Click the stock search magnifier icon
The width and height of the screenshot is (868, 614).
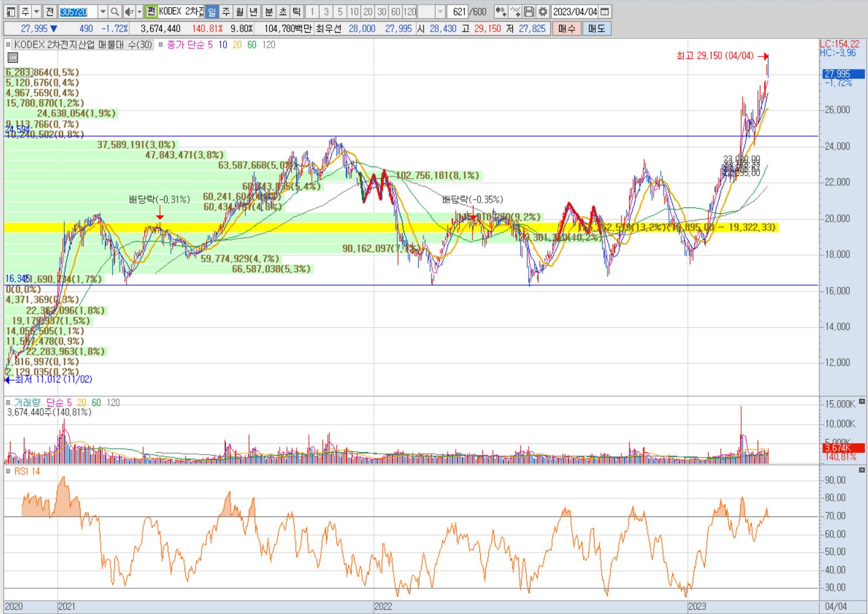pyautogui.click(x=114, y=12)
